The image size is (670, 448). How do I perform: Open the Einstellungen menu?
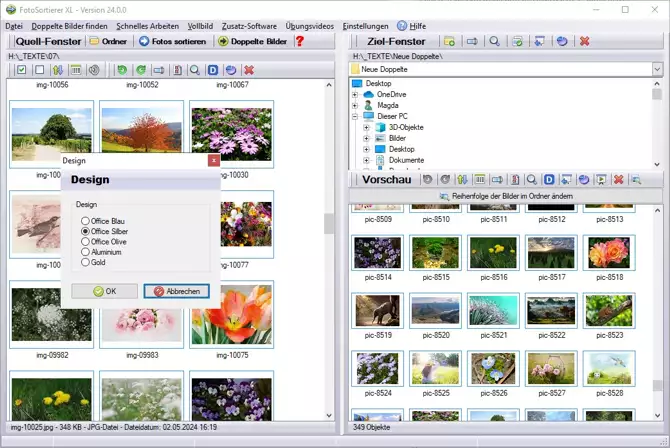click(365, 24)
